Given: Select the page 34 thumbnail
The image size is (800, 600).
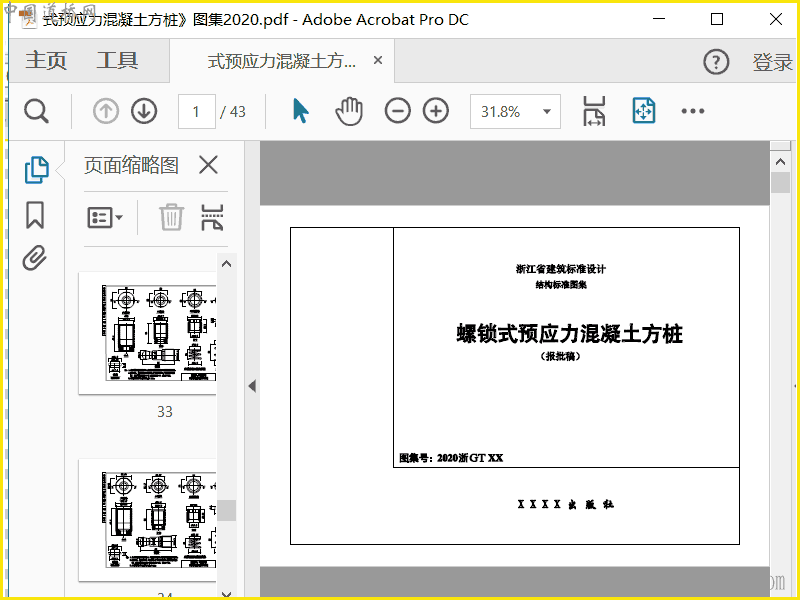Looking at the screenshot, I should point(148,520).
